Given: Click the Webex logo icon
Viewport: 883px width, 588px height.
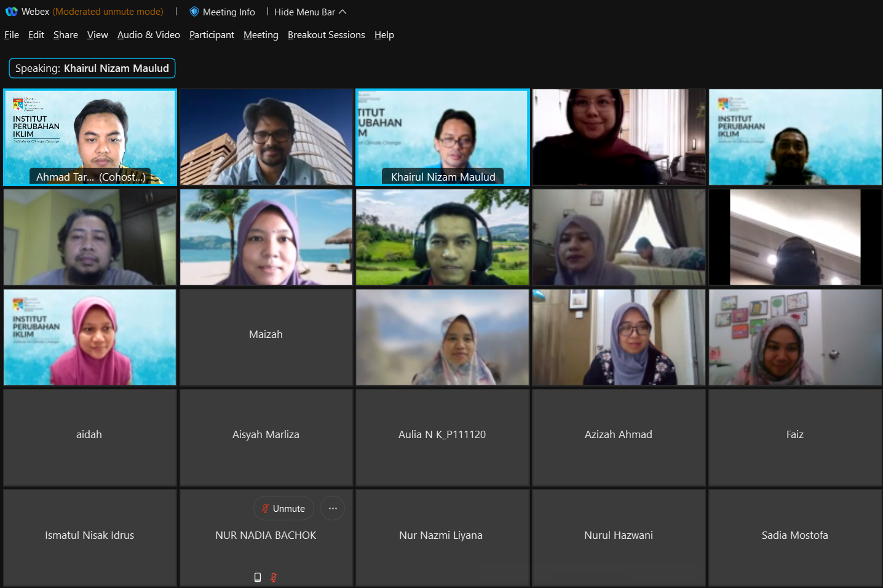Looking at the screenshot, I should click(11, 12).
